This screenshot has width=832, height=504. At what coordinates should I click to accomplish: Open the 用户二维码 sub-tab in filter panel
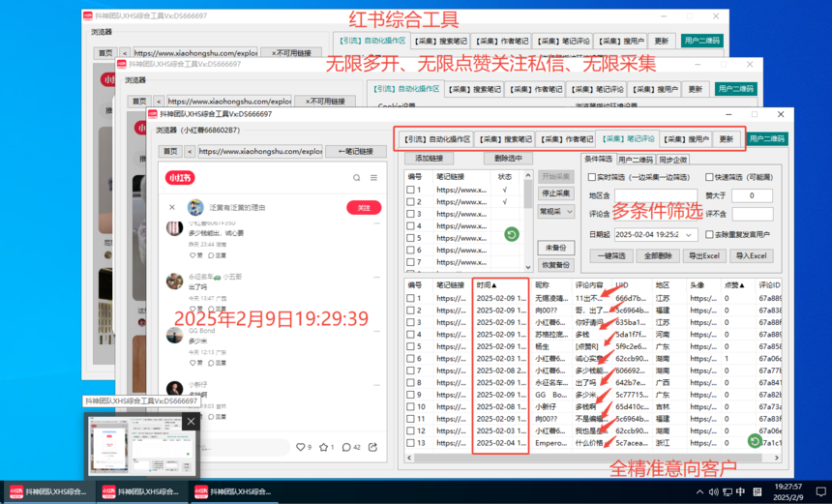[x=636, y=160]
